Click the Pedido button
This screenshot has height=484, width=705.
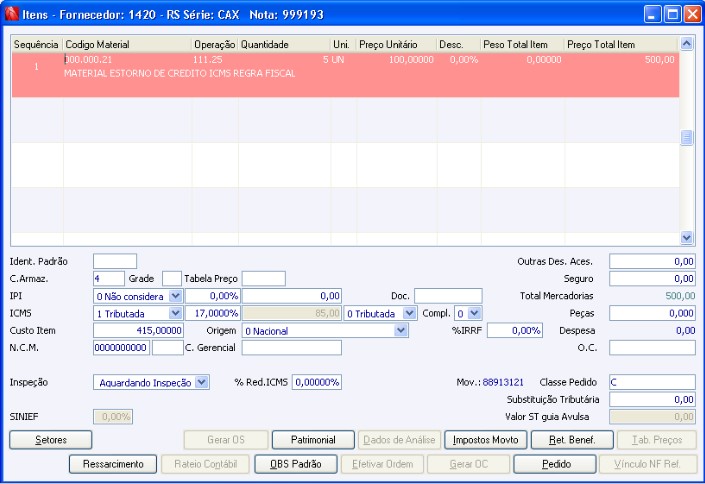pyautogui.click(x=555, y=464)
